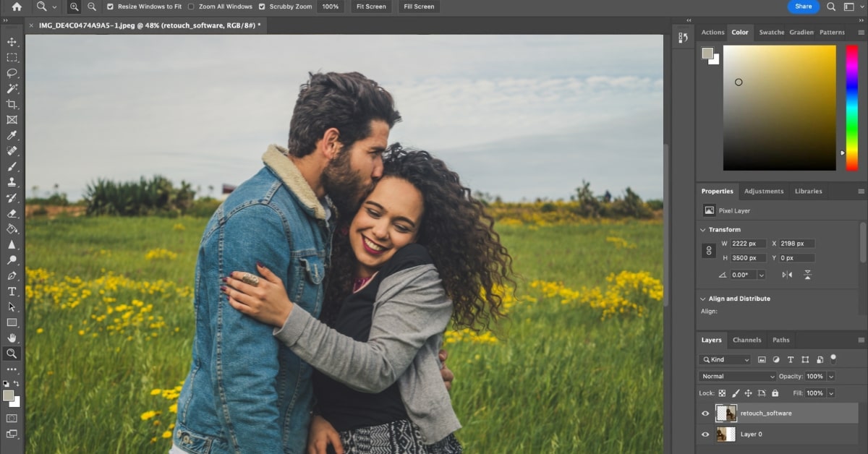Toggle Resize Windows to Fit checkbox
868x454 pixels.
(x=110, y=7)
